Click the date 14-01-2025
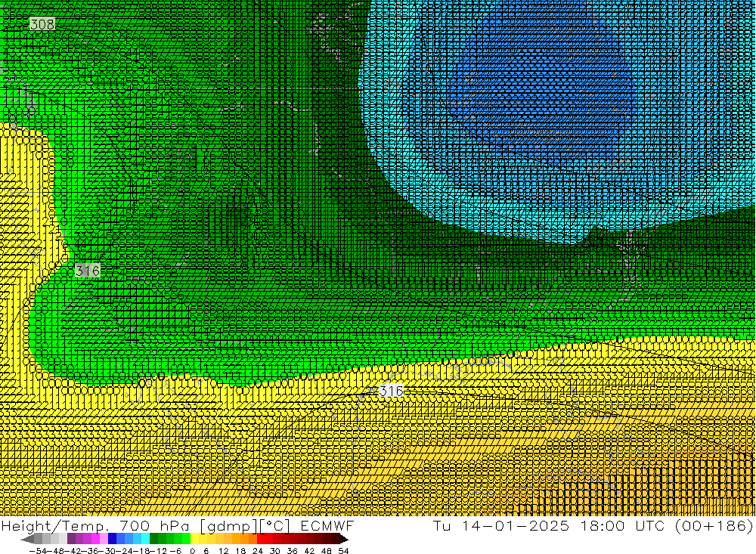The height and width of the screenshot is (554, 756). (x=516, y=525)
